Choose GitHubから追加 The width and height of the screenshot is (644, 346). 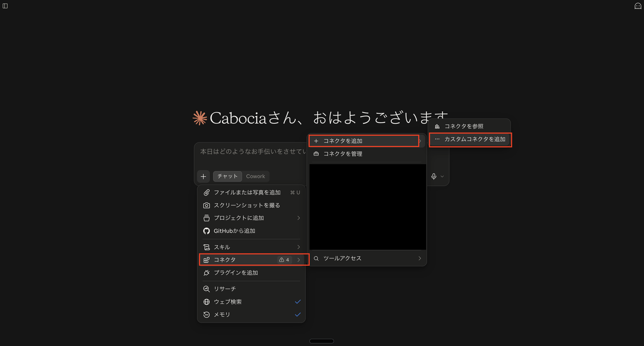coord(251,231)
